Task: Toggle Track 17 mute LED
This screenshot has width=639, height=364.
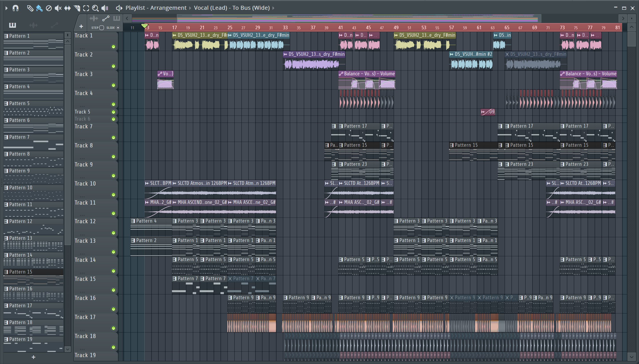Action: point(113,328)
